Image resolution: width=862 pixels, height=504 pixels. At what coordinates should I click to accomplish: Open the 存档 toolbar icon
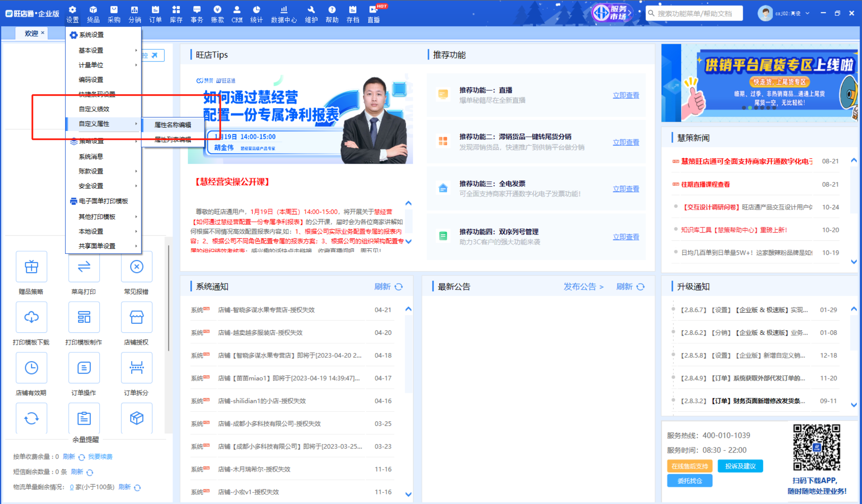(353, 14)
